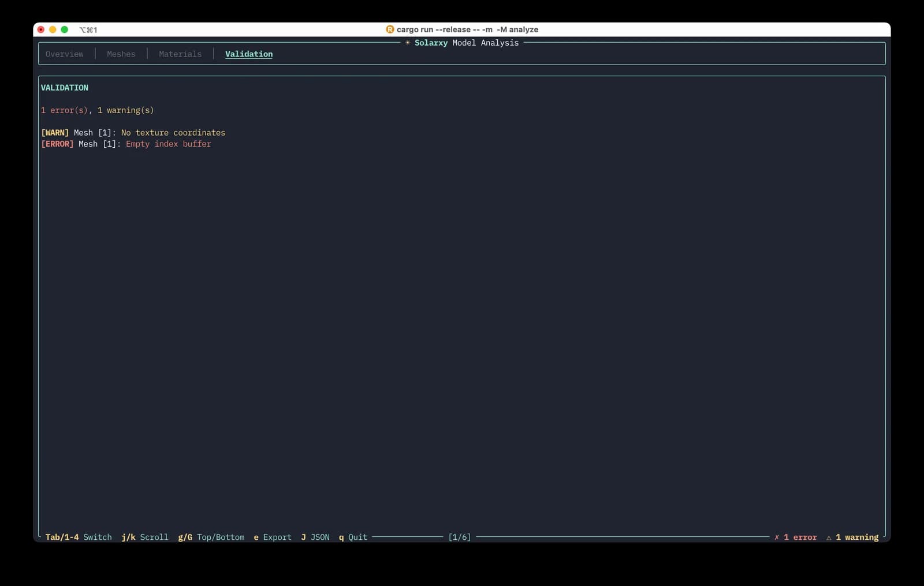Maximize the terminal with the green button

(65, 29)
